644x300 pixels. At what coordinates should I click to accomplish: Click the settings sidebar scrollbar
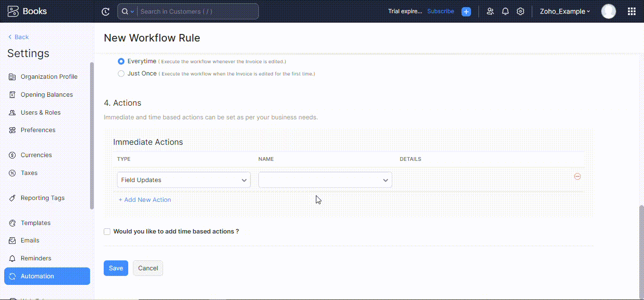(x=92, y=136)
